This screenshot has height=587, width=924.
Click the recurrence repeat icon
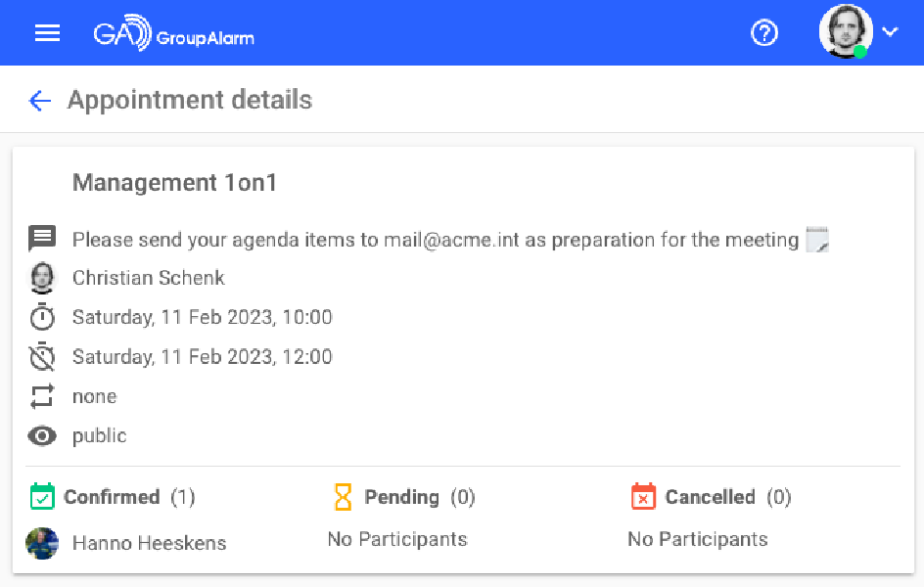[x=42, y=396]
